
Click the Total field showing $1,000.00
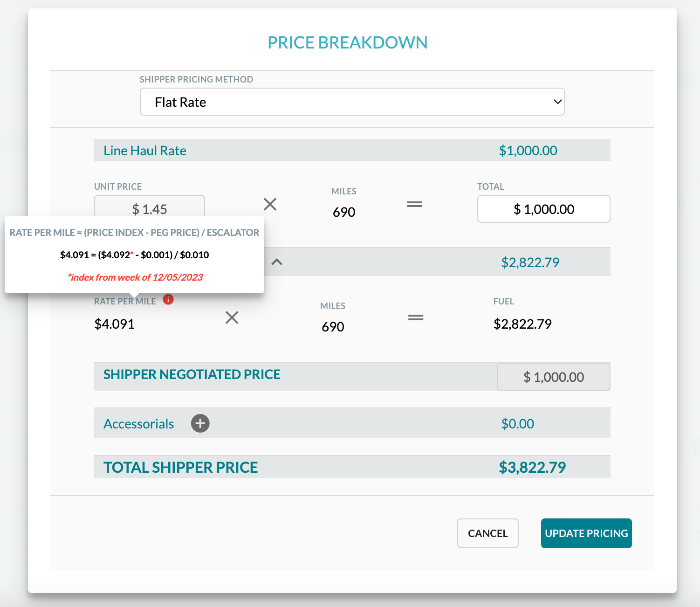tap(543, 209)
